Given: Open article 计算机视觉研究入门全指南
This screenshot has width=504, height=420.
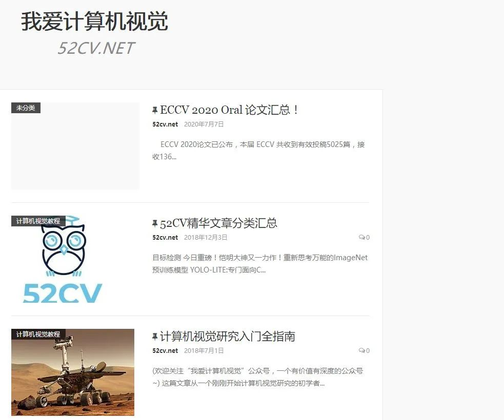Looking at the screenshot, I should [228, 337].
